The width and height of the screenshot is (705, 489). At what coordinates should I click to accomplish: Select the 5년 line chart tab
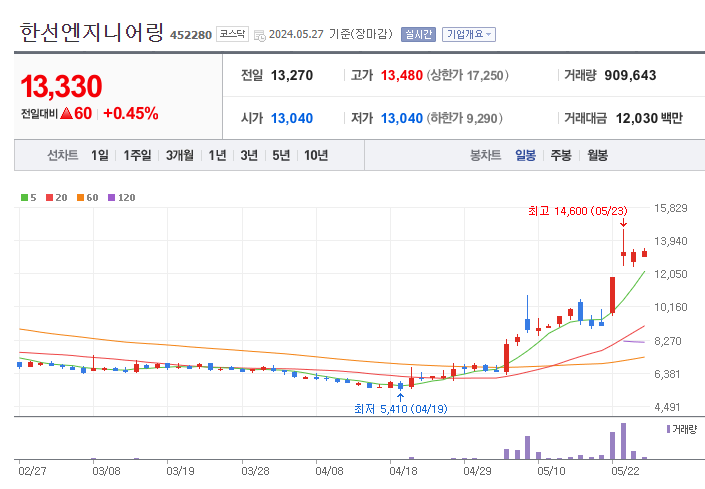[x=281, y=155]
